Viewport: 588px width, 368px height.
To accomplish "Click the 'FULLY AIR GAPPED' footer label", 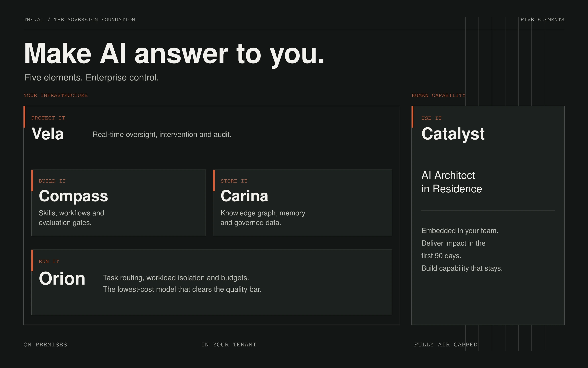I will (x=446, y=345).
